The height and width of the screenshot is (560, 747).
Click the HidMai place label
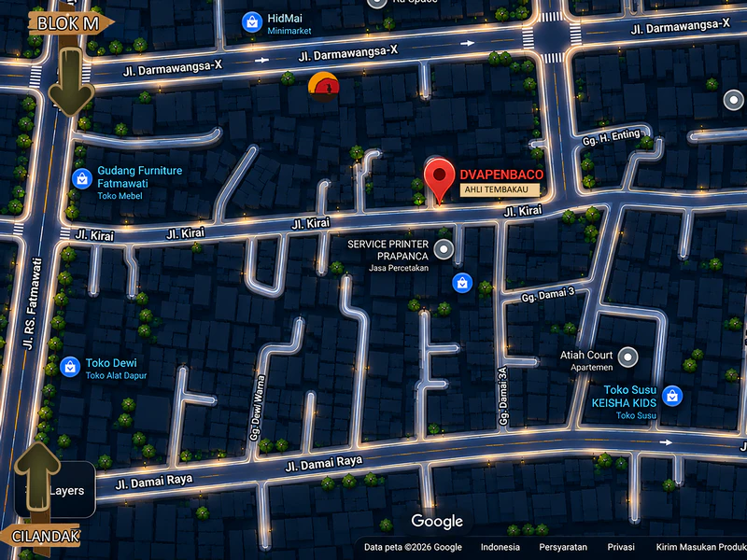click(x=285, y=18)
